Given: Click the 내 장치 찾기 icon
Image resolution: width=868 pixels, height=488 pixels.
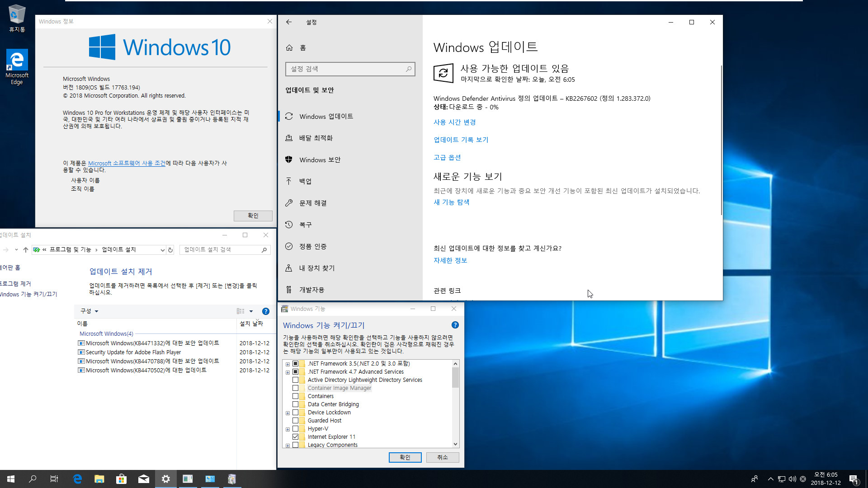Looking at the screenshot, I should pyautogui.click(x=289, y=268).
